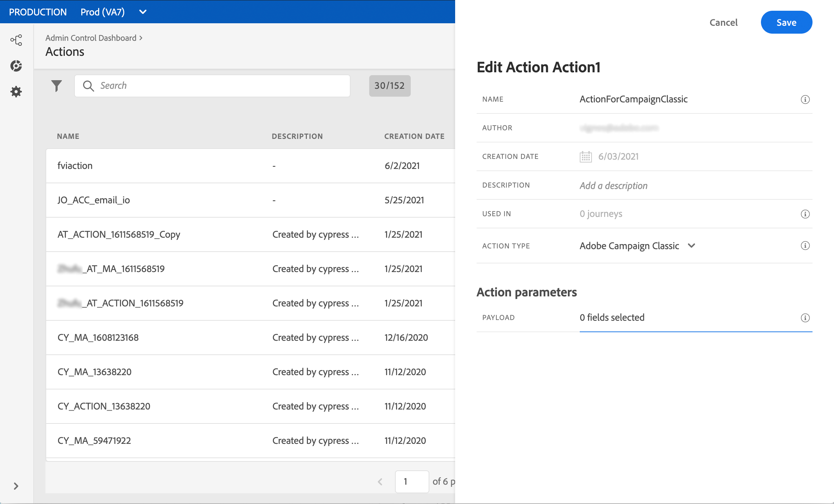Viewport: 834px width, 504px height.
Task: Click the Payload info icon
Action: tap(805, 318)
